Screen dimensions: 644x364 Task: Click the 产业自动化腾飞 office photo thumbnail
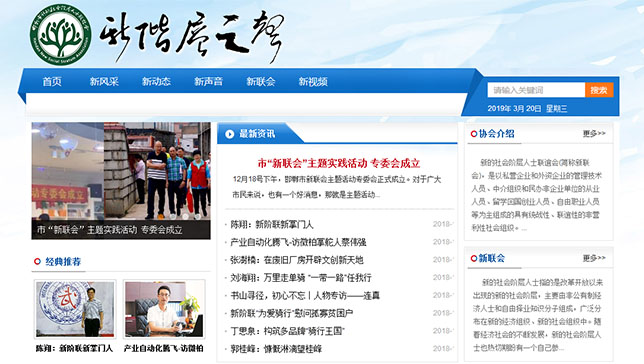[x=164, y=309]
